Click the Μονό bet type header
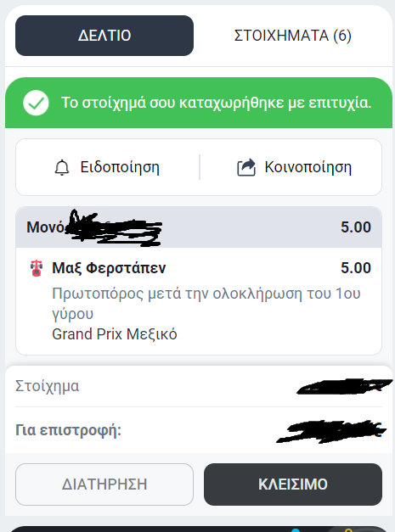 [x=46, y=227]
